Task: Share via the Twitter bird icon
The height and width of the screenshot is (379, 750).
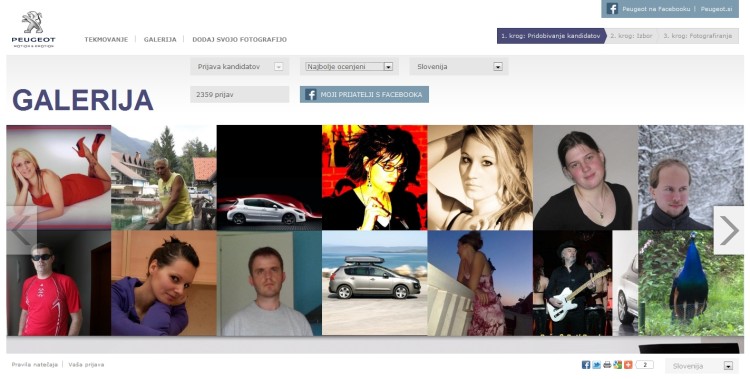Action: click(596, 365)
